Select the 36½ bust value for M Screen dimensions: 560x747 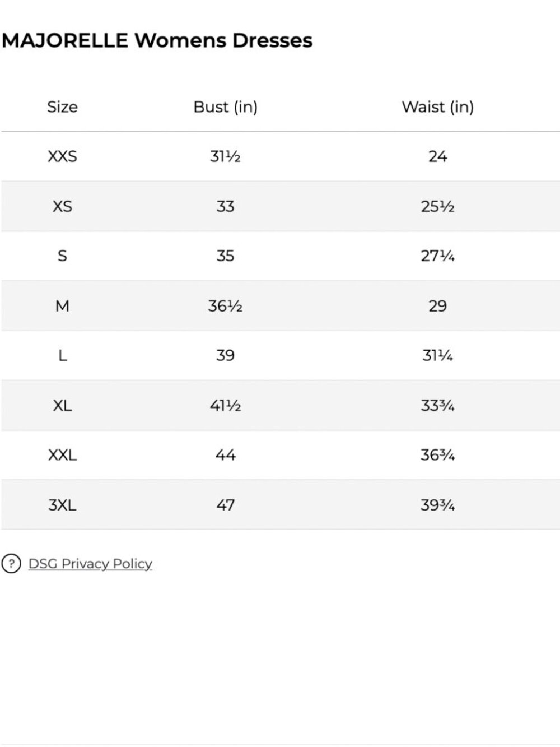[225, 306]
